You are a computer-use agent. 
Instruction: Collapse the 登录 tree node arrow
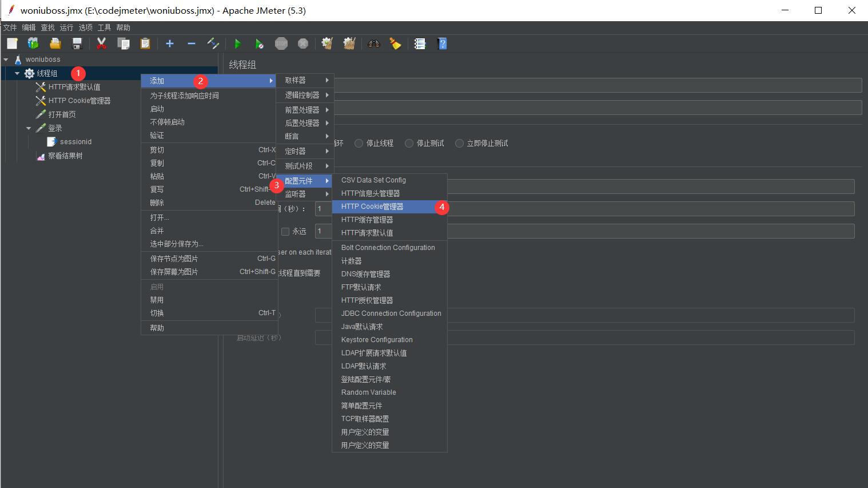pos(29,128)
